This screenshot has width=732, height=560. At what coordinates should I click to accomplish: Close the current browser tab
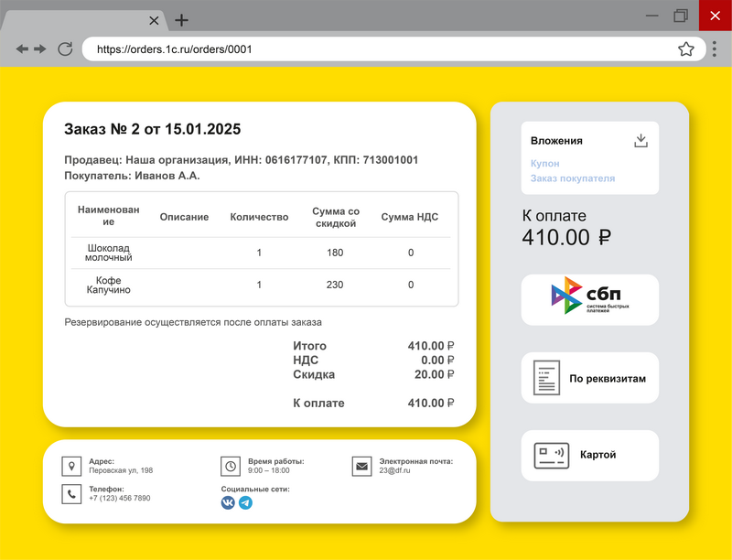coord(154,20)
